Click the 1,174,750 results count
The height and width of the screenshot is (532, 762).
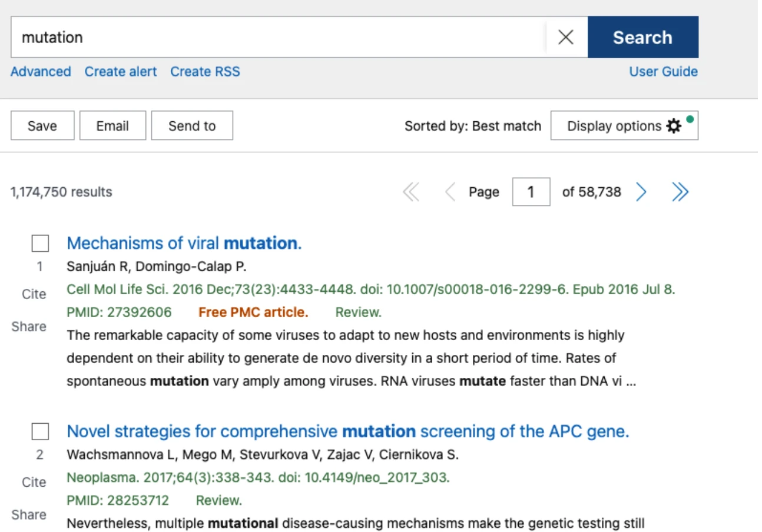pos(61,192)
